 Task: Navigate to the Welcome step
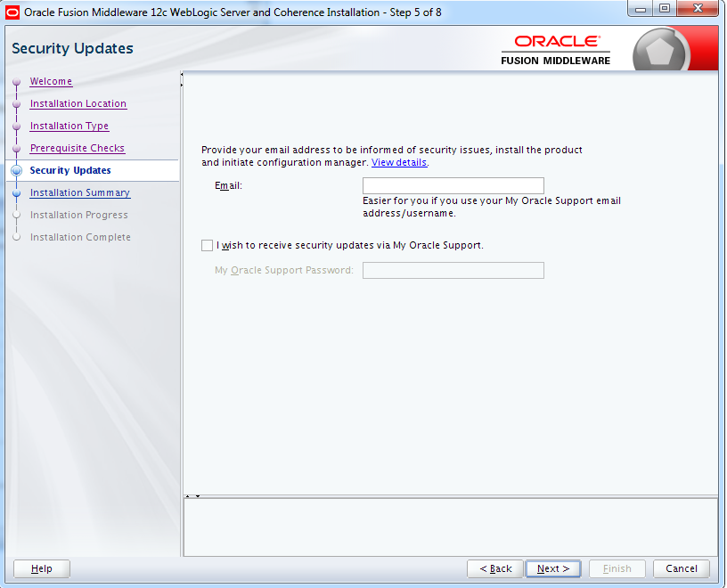pos(51,81)
